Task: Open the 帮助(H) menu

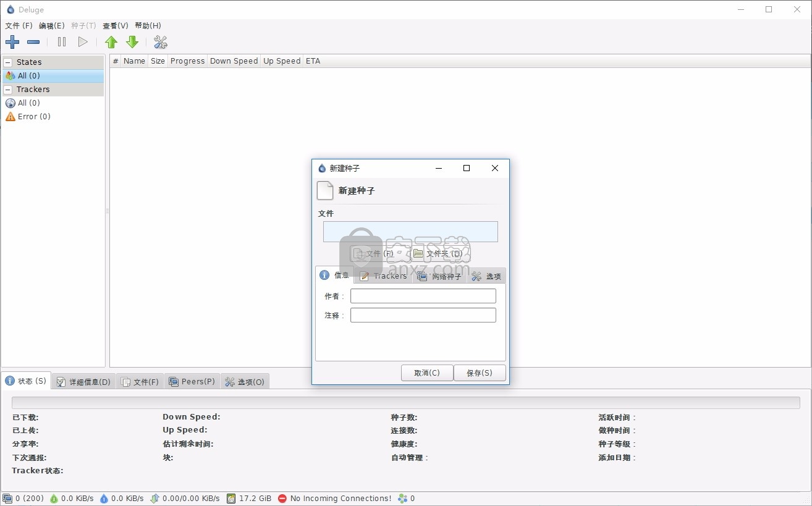Action: tap(148, 26)
